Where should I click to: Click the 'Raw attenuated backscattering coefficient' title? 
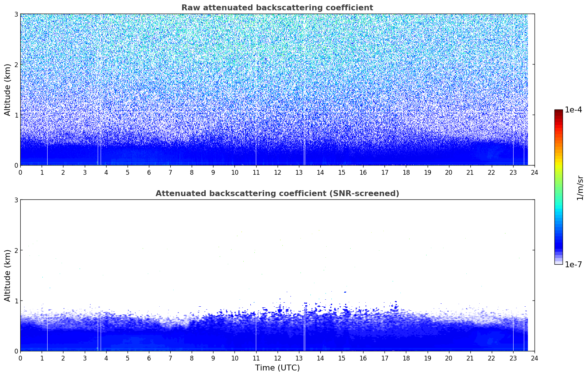click(x=277, y=8)
